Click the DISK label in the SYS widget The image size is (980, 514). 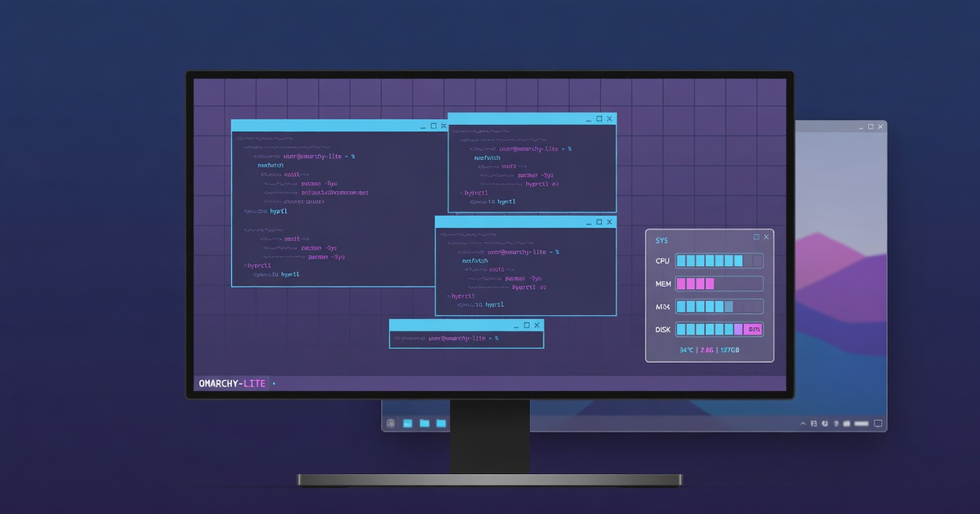663,330
